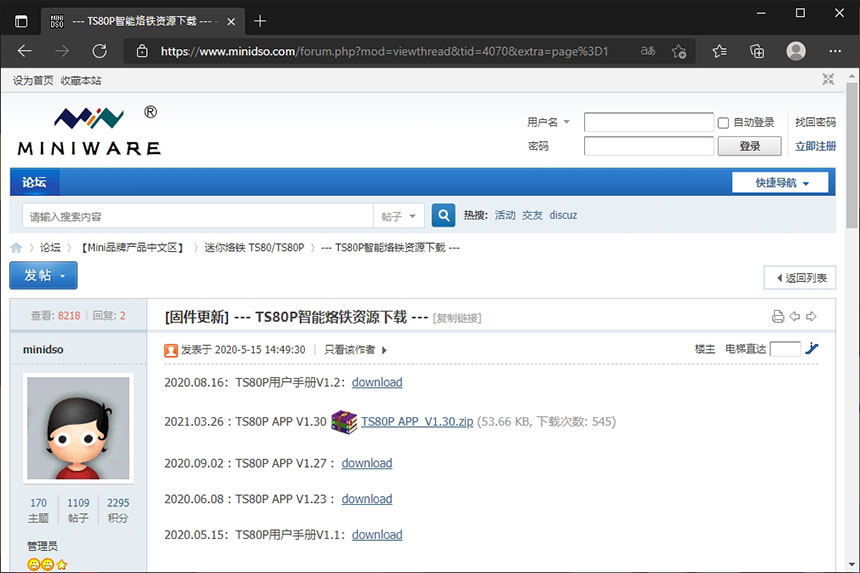The width and height of the screenshot is (860, 573).
Task: Click the page vertical scrollbar thumb
Action: (851, 155)
